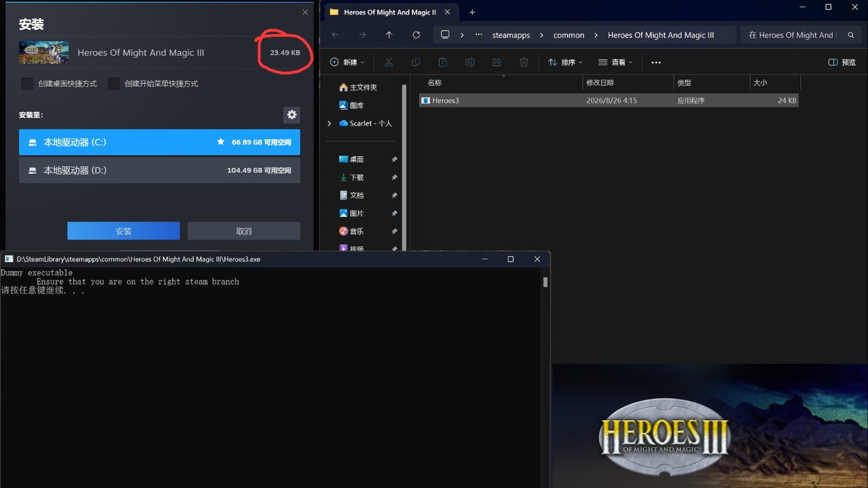The width and height of the screenshot is (868, 488).
Task: Click the search magnifier icon in Explorer
Action: [851, 35]
